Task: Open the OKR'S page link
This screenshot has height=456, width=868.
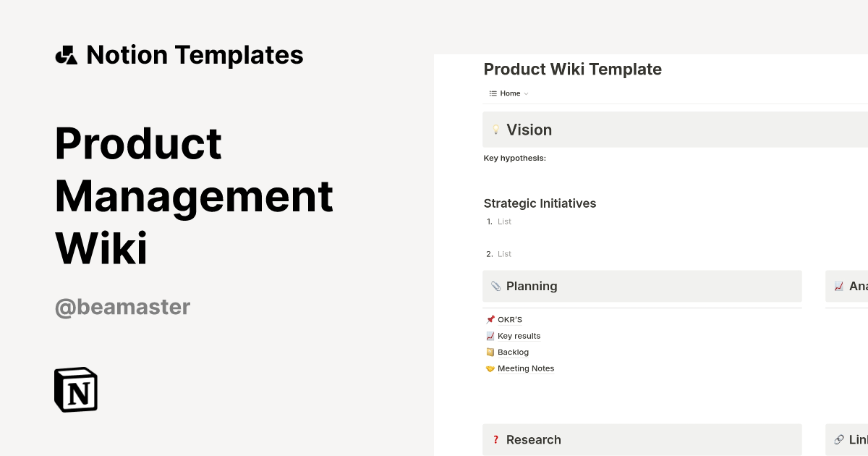Action: (x=509, y=319)
